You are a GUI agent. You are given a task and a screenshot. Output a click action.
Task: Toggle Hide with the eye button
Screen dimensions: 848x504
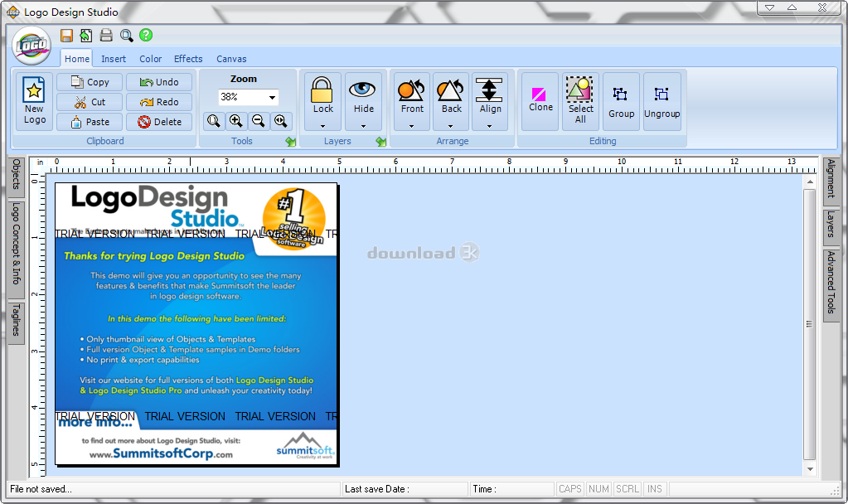363,102
